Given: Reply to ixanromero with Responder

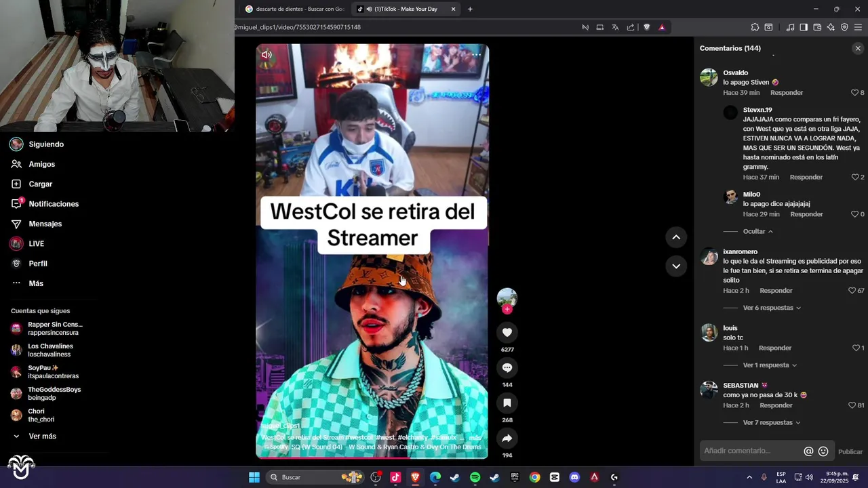Looking at the screenshot, I should [x=776, y=291].
